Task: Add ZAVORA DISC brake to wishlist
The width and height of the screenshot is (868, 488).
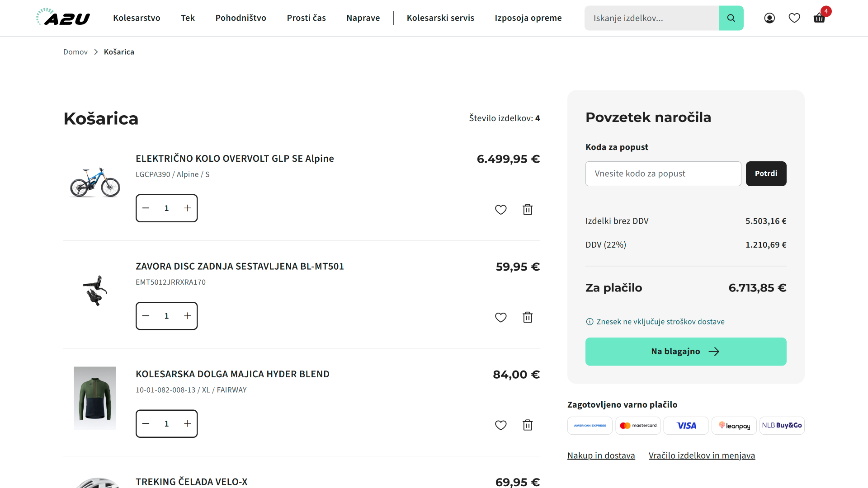Action: tap(500, 318)
